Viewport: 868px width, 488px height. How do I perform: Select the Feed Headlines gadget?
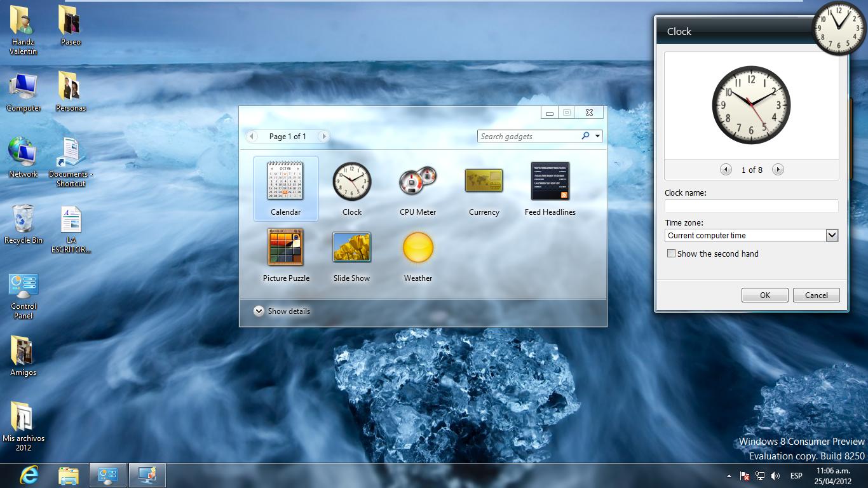pyautogui.click(x=550, y=182)
